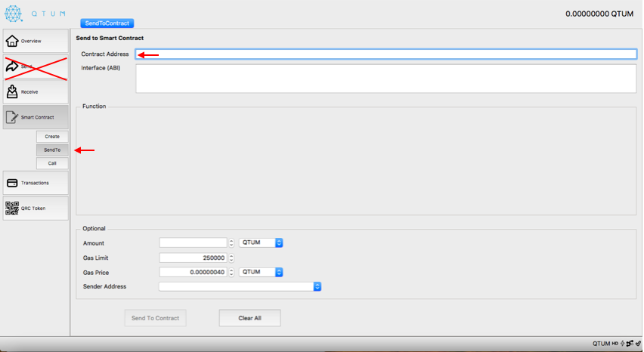Select the SendToContract tab

107,23
